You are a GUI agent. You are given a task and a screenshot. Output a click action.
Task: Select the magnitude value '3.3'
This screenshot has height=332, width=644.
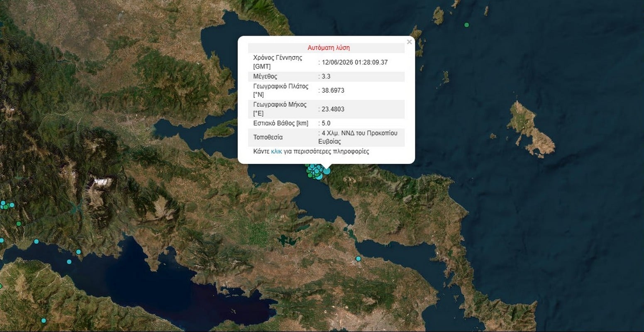[326, 76]
